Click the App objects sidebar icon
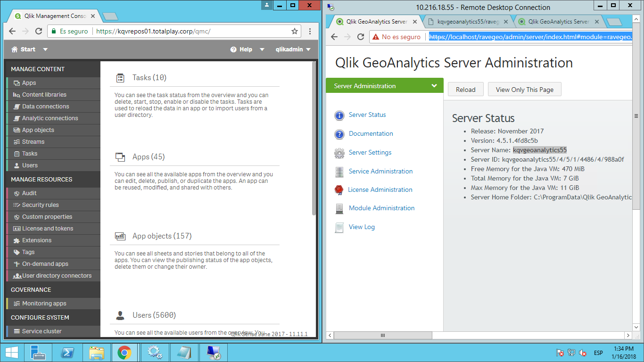The image size is (644, 362). (x=17, y=130)
